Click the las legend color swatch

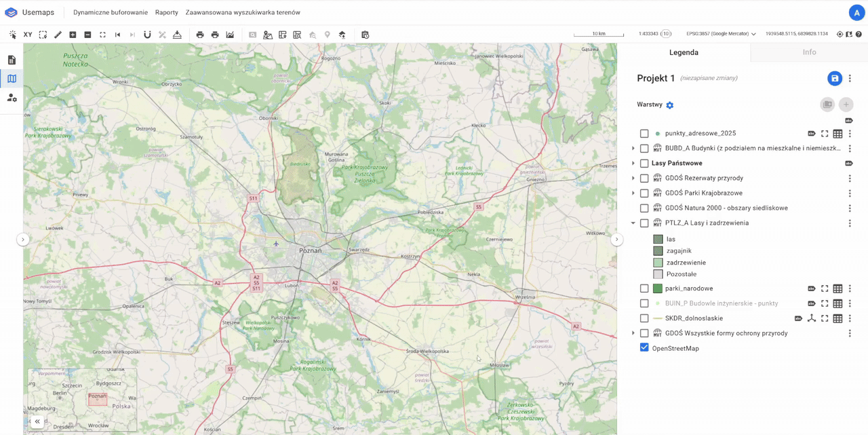point(658,240)
